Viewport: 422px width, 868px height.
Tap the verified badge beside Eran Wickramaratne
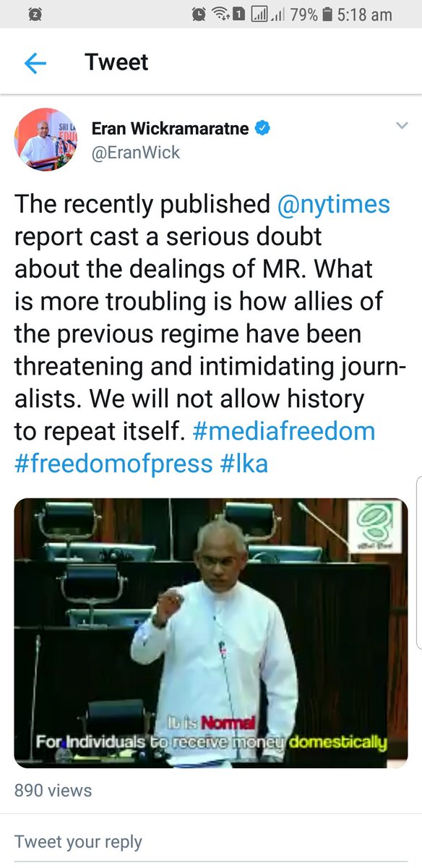click(262, 129)
